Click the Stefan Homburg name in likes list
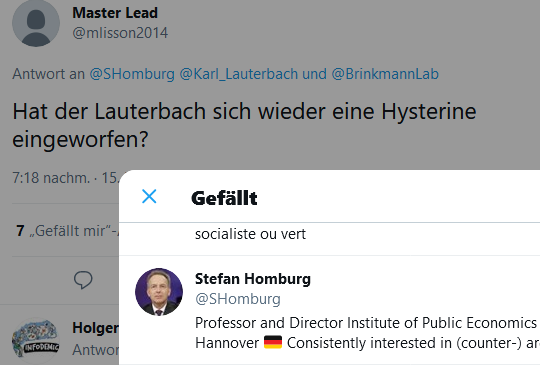The image size is (540, 365). 253,279
